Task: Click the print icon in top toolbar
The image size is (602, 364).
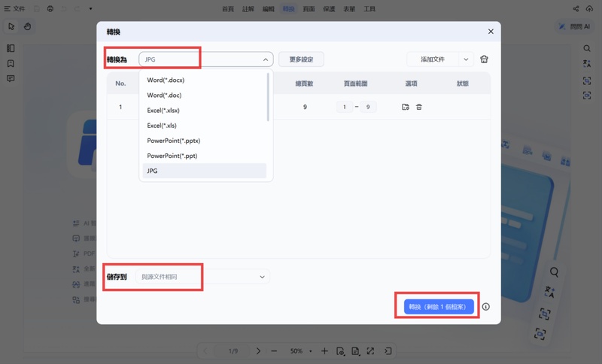Action: point(50,8)
